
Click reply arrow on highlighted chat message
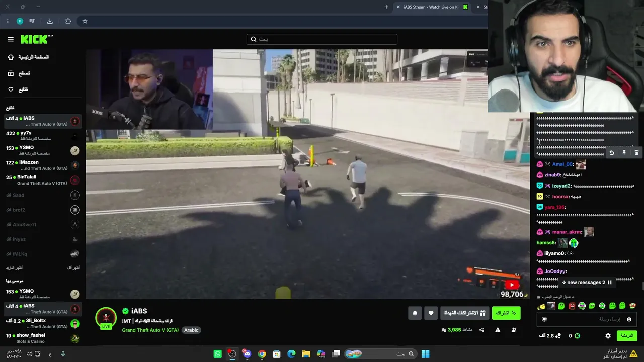click(612, 153)
